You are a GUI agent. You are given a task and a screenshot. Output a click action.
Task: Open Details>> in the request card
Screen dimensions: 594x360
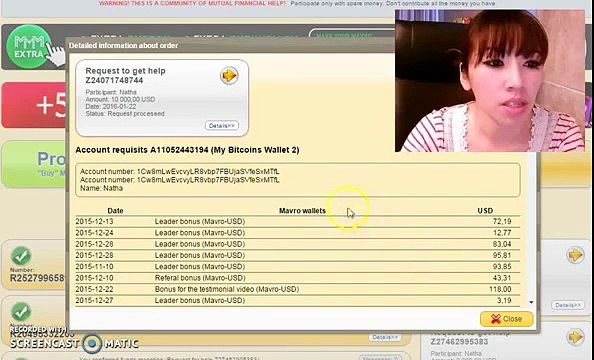[222, 125]
